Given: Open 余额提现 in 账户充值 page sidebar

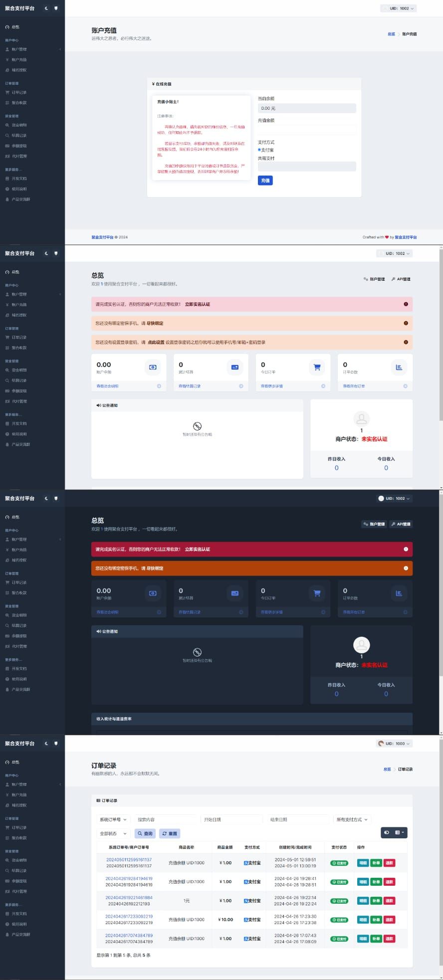Looking at the screenshot, I should point(32,146).
